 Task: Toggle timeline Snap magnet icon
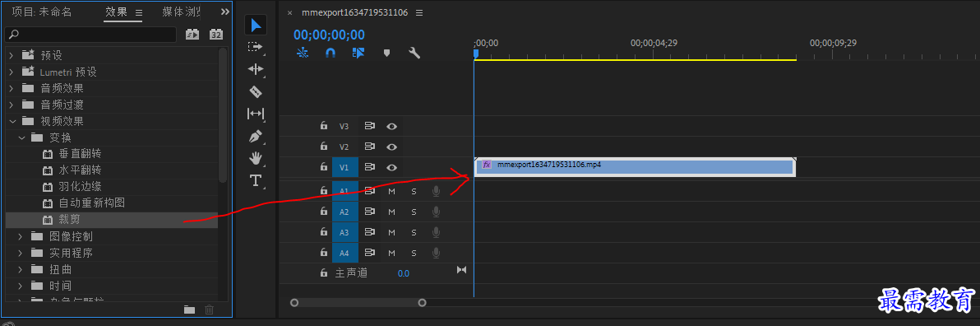pyautogui.click(x=331, y=54)
